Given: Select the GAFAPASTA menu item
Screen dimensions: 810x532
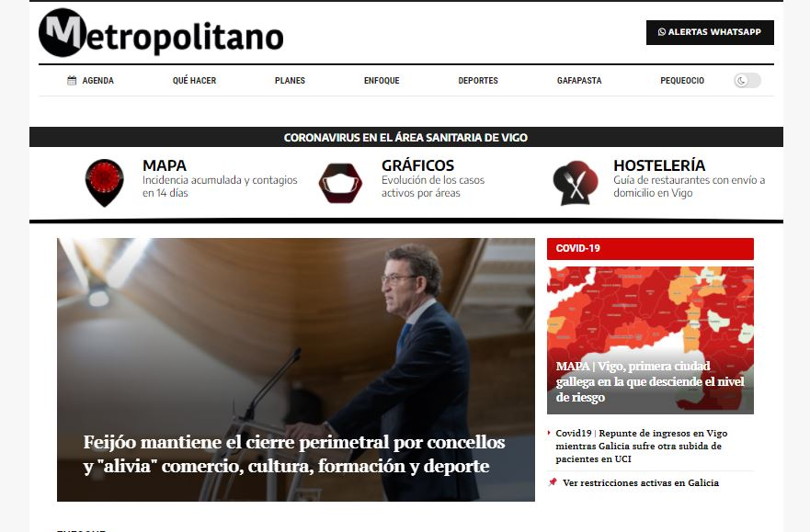Looking at the screenshot, I should point(579,81).
